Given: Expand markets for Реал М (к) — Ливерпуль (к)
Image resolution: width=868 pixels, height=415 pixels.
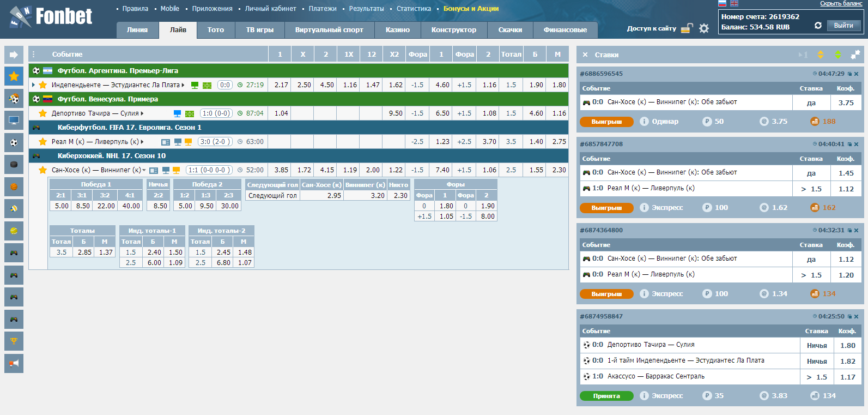Looking at the screenshot, I should [142, 142].
